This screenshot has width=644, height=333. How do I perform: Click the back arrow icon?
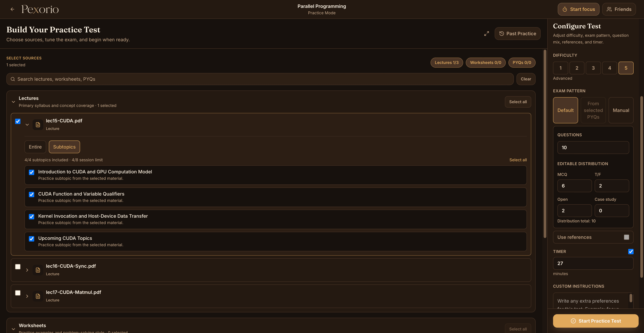click(12, 9)
